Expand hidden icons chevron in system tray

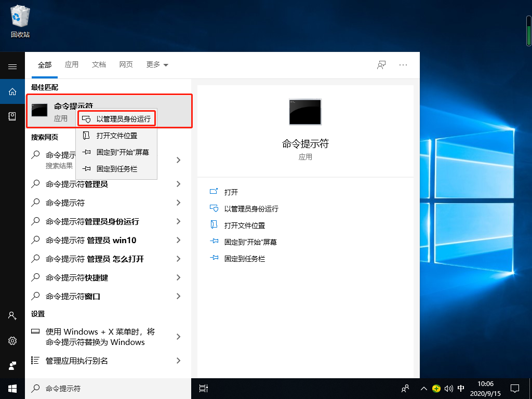(423, 388)
